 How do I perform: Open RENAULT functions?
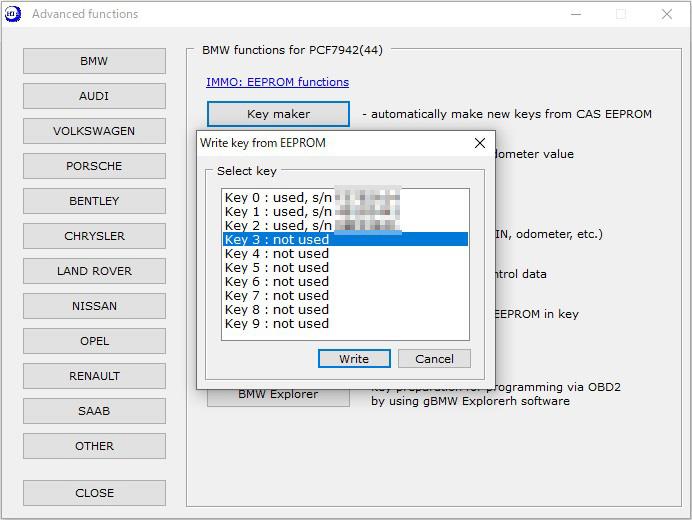pyautogui.click(x=94, y=376)
